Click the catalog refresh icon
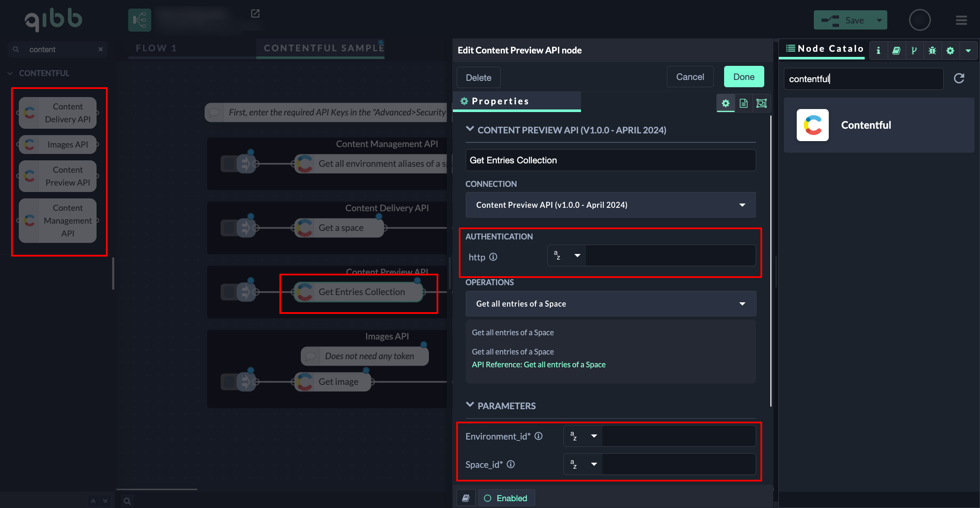Screen dimensions: 980x508 (x=959, y=78)
